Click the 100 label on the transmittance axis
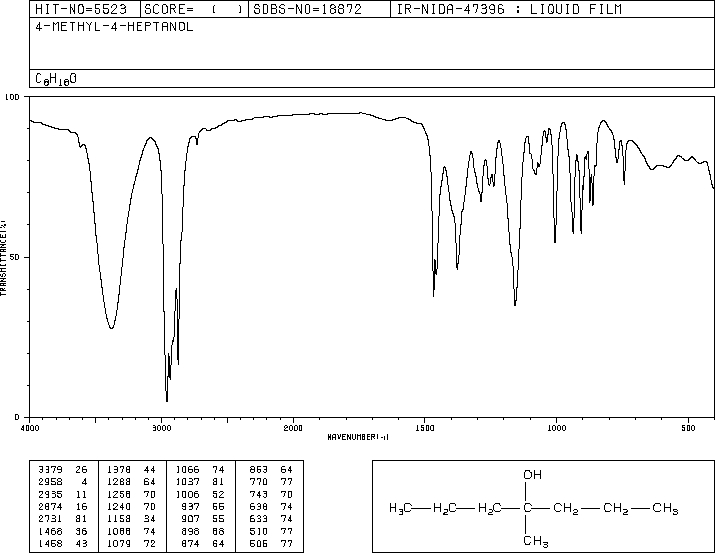Screen dimensions: 715x553 (x=12, y=97)
